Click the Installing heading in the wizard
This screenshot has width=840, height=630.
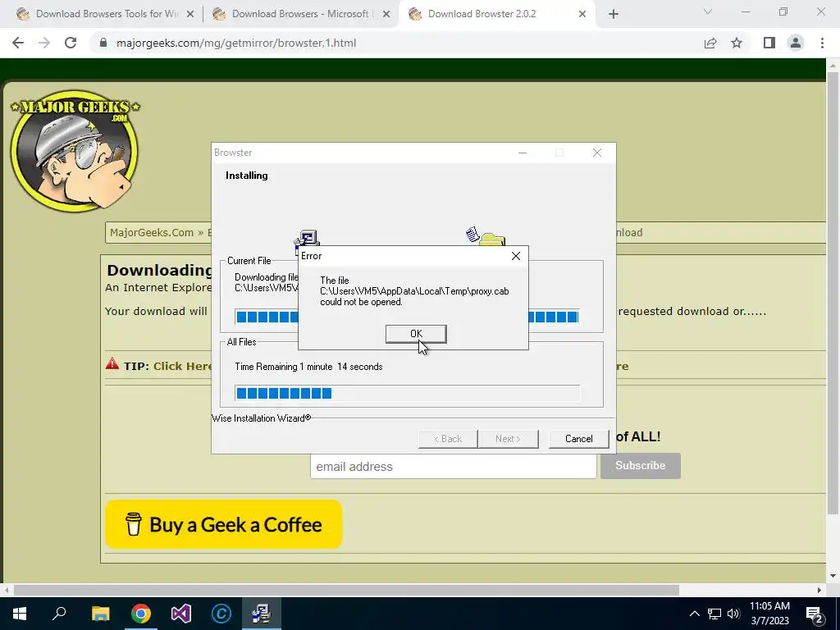(x=246, y=176)
